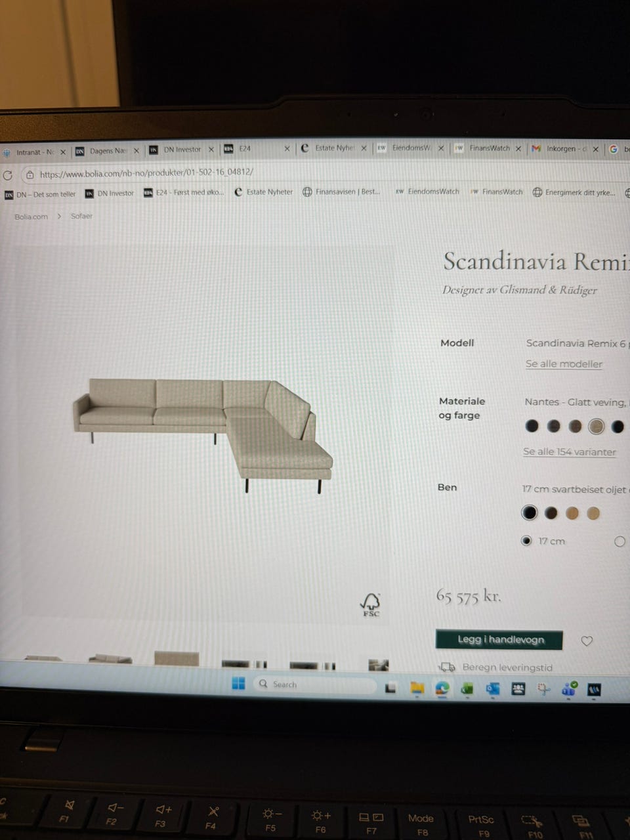The height and width of the screenshot is (840, 630).
Task: Choose the selected black leg colour swatch
Action: tap(530, 513)
